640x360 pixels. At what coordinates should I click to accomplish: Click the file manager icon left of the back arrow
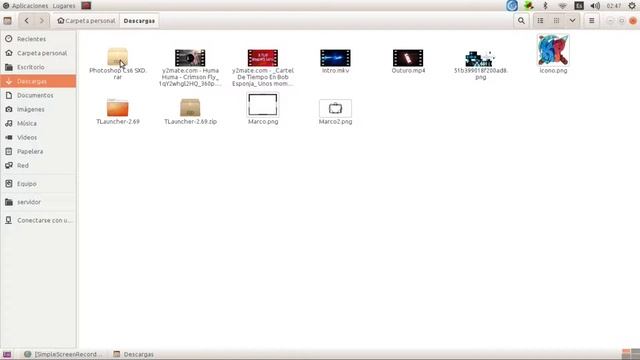click(x=7, y=20)
